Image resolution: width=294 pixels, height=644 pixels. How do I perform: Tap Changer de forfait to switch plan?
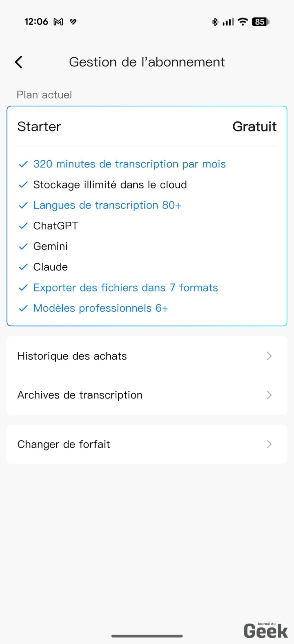64,444
